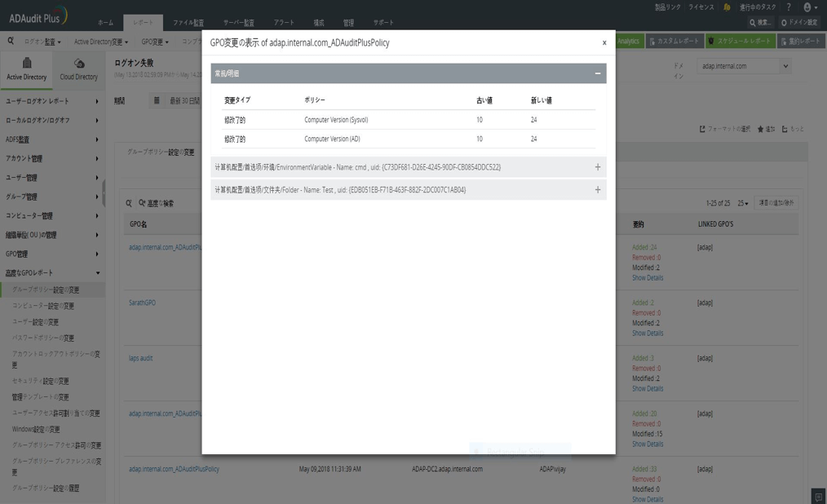Open the GPO変更 dropdown menu

pos(155,42)
